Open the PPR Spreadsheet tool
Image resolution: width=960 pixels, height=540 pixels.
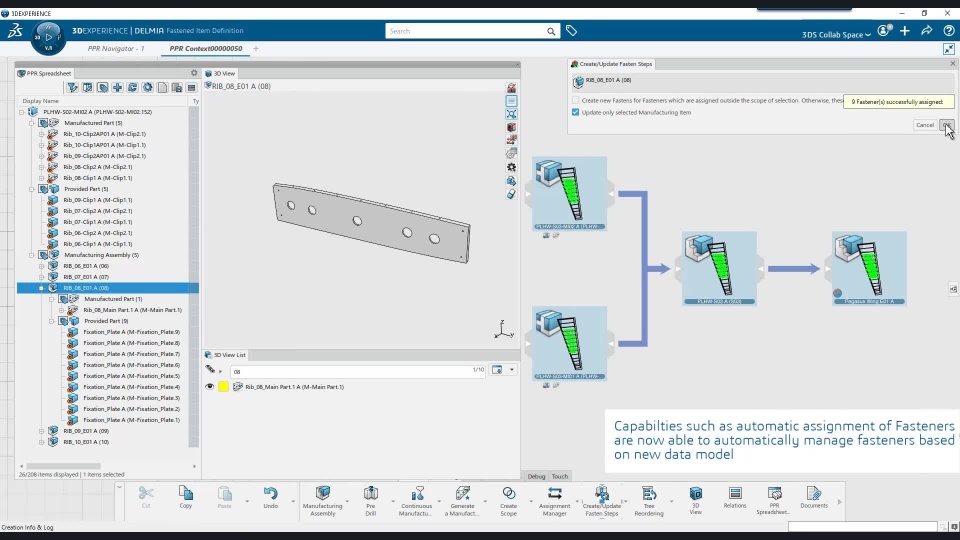click(x=774, y=501)
